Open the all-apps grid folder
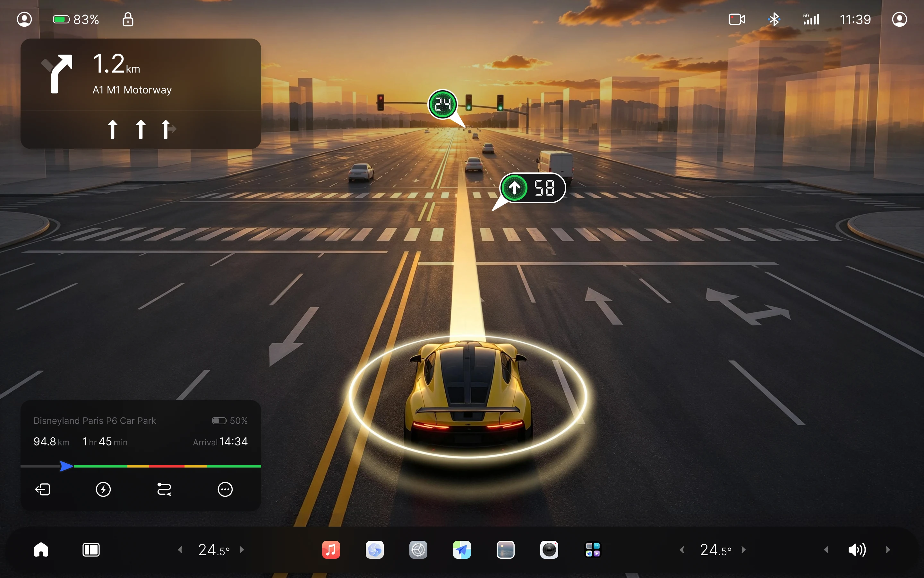This screenshot has height=578, width=924. pyautogui.click(x=593, y=550)
